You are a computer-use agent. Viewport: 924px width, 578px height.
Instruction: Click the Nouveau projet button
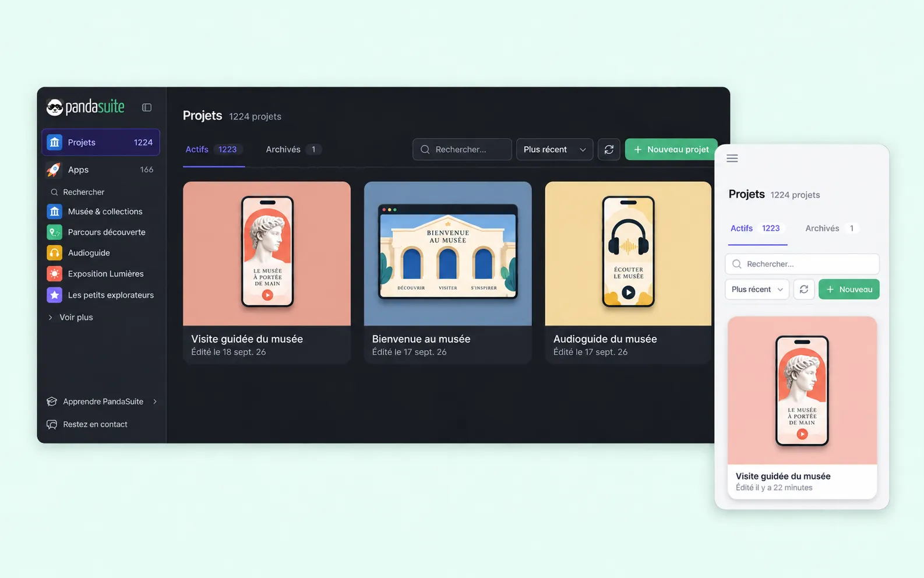(x=671, y=150)
